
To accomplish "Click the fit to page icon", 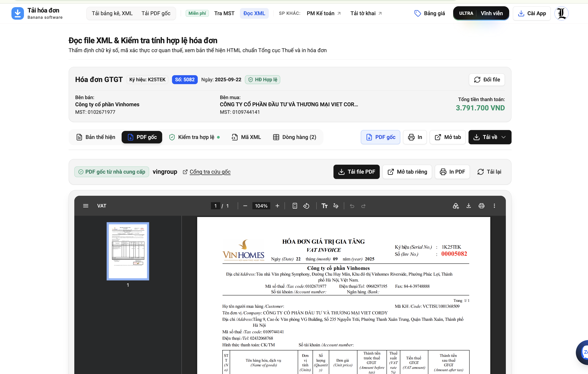I will click(x=295, y=206).
